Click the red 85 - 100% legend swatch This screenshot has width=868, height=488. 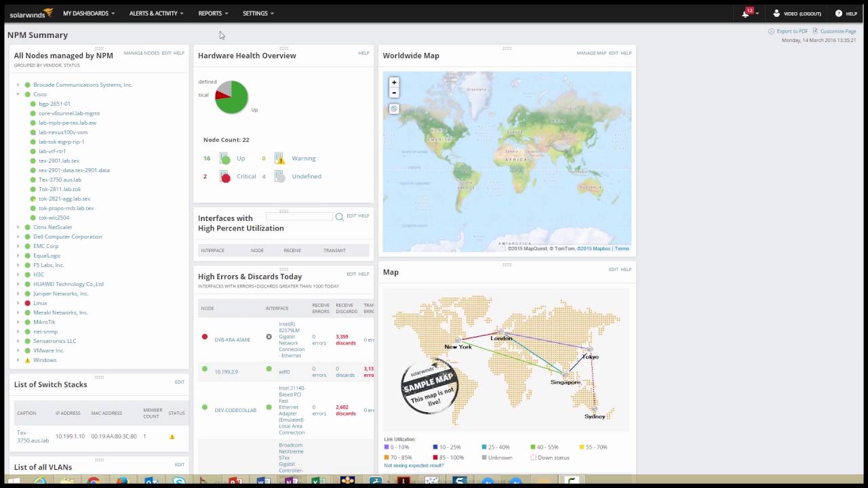435,457
